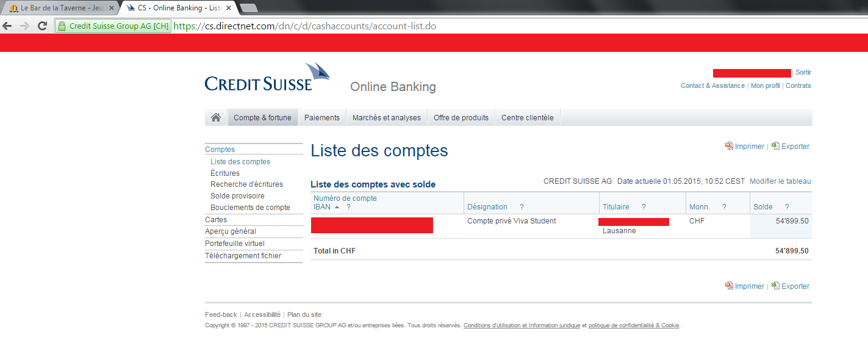Open the Feed-back footer link

221,314
